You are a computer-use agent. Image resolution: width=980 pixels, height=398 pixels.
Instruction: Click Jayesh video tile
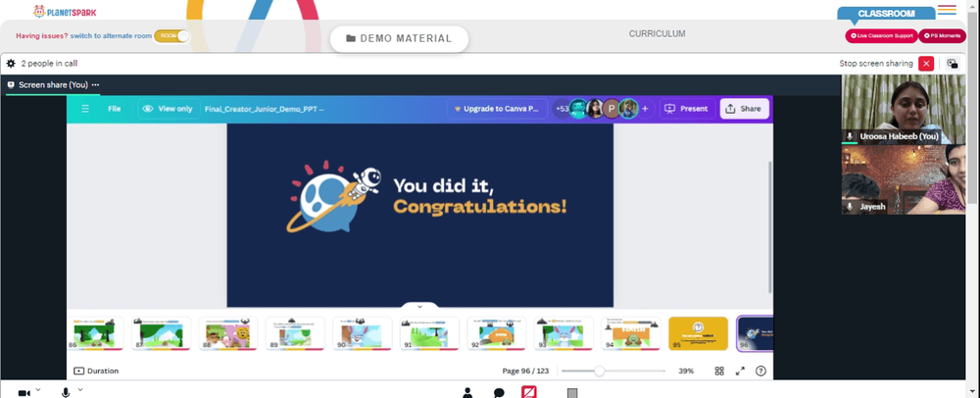pos(904,179)
